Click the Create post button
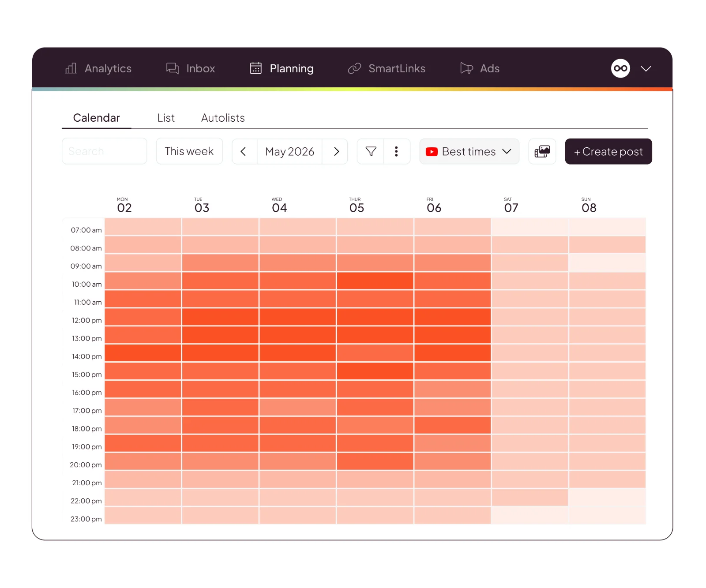Image resolution: width=706 pixels, height=588 pixels. tap(608, 151)
